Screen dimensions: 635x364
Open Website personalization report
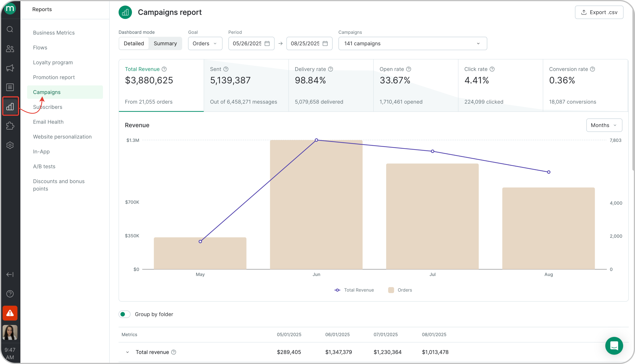tap(62, 137)
